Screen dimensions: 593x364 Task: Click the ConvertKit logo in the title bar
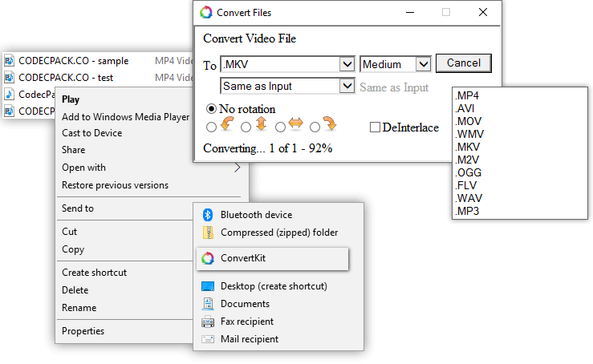pos(206,13)
